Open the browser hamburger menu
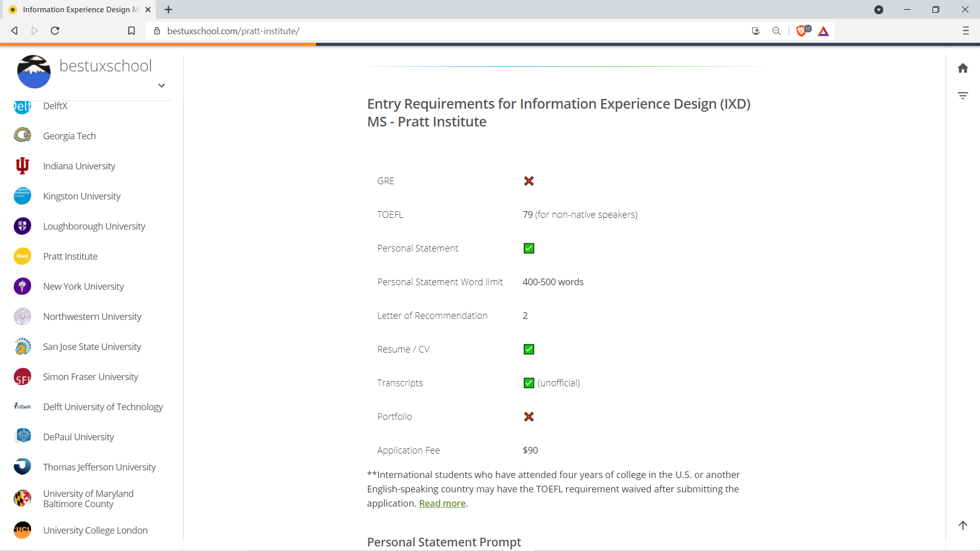The height and width of the screenshot is (551, 980). (965, 31)
